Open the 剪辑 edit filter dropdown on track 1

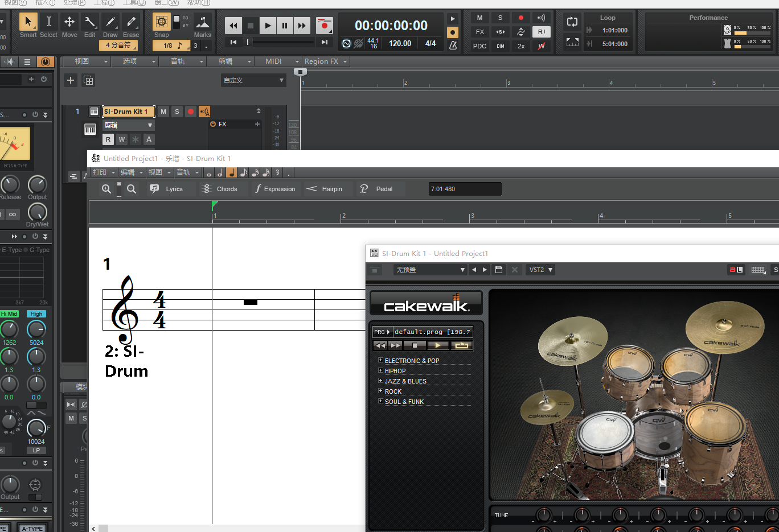(x=129, y=125)
